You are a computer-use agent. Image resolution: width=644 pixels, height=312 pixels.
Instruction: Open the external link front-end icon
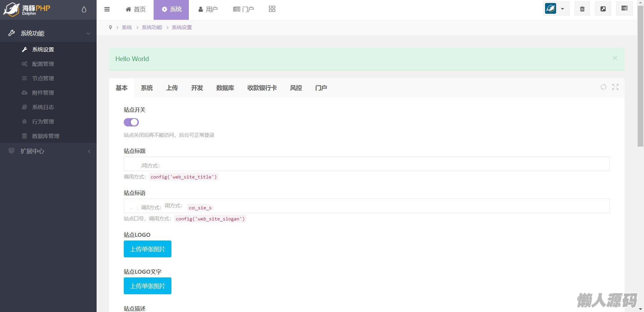pyautogui.click(x=603, y=9)
